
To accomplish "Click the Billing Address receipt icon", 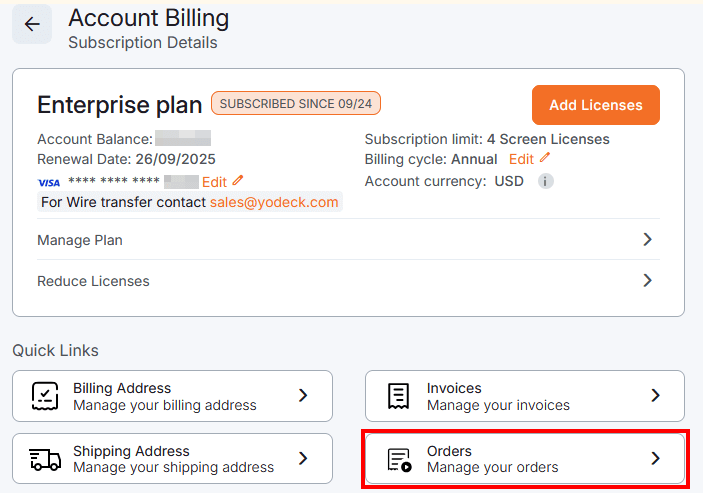I will click(43, 396).
